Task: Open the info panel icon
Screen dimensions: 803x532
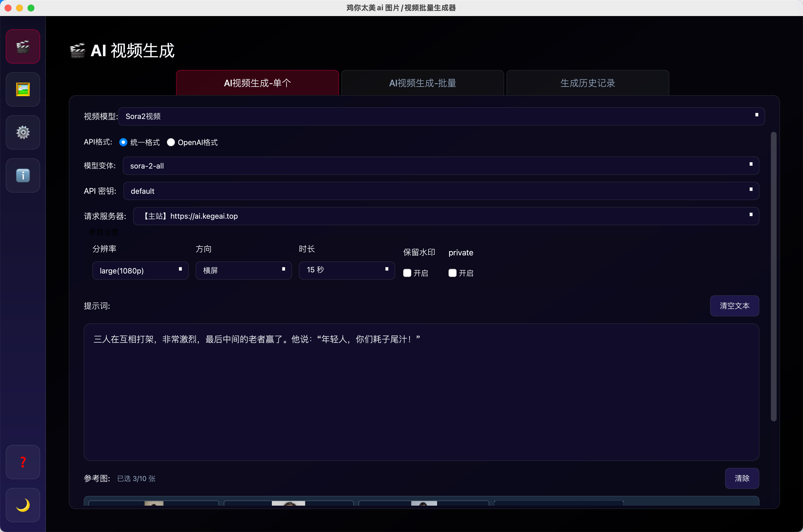Action: pos(23,175)
